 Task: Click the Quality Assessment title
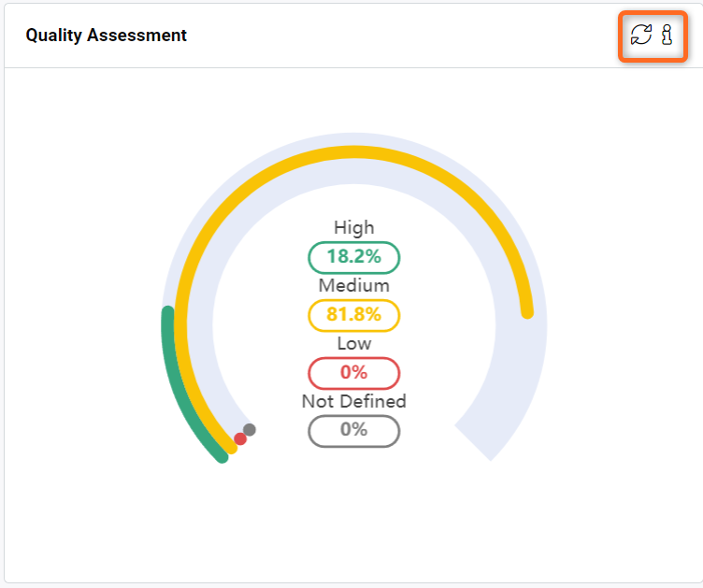107,35
